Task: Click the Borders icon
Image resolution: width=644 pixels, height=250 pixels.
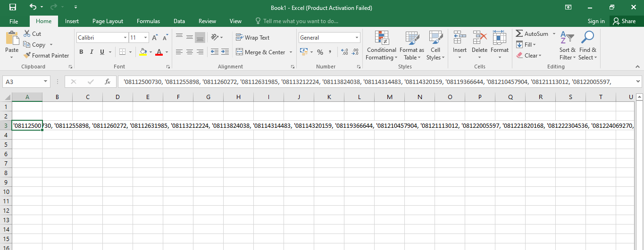Action: (x=122, y=52)
